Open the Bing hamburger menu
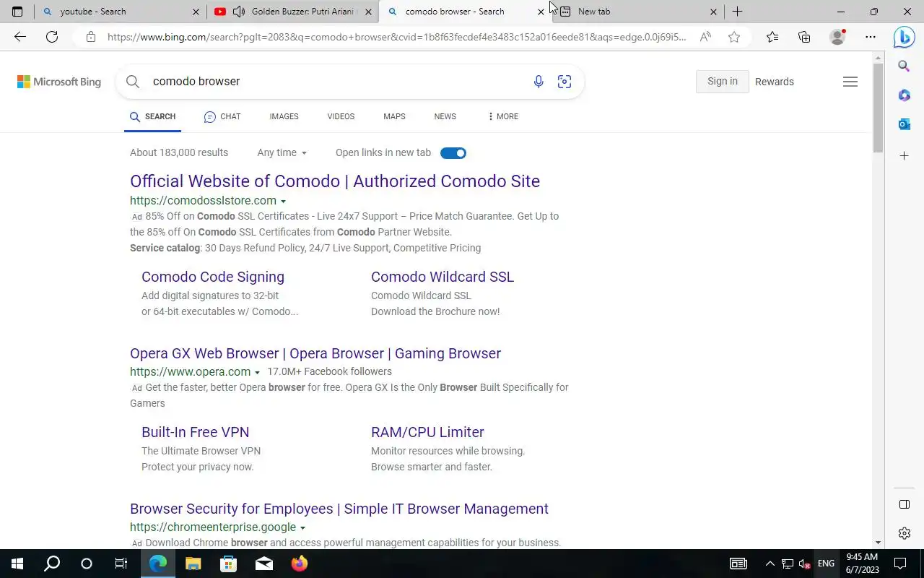Image resolution: width=924 pixels, height=578 pixels. coord(850,82)
